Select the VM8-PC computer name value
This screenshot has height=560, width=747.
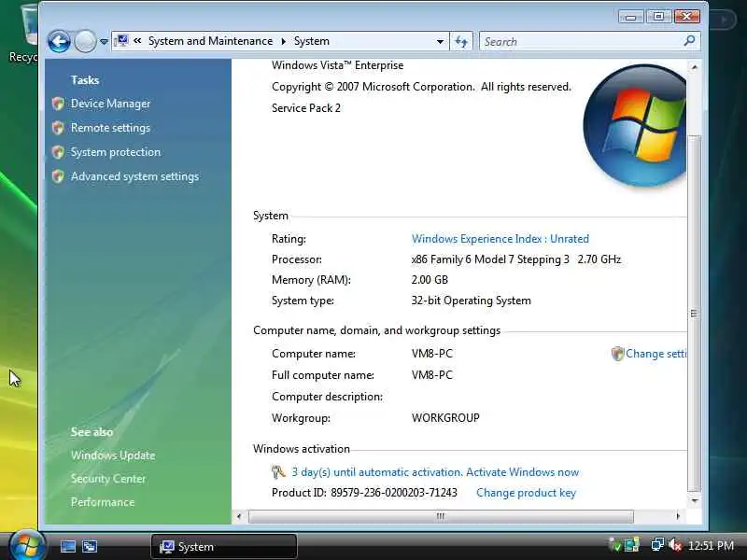[432, 354]
